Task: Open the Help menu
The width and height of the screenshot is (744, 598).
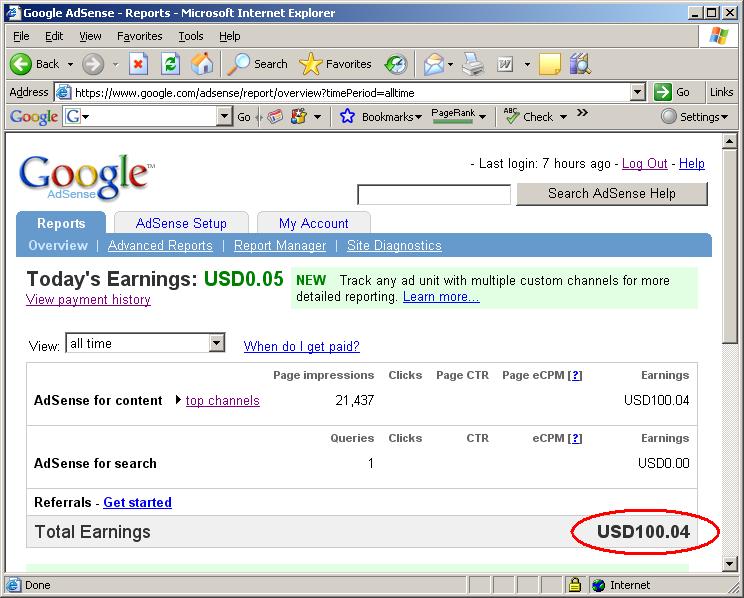Action: click(x=230, y=36)
